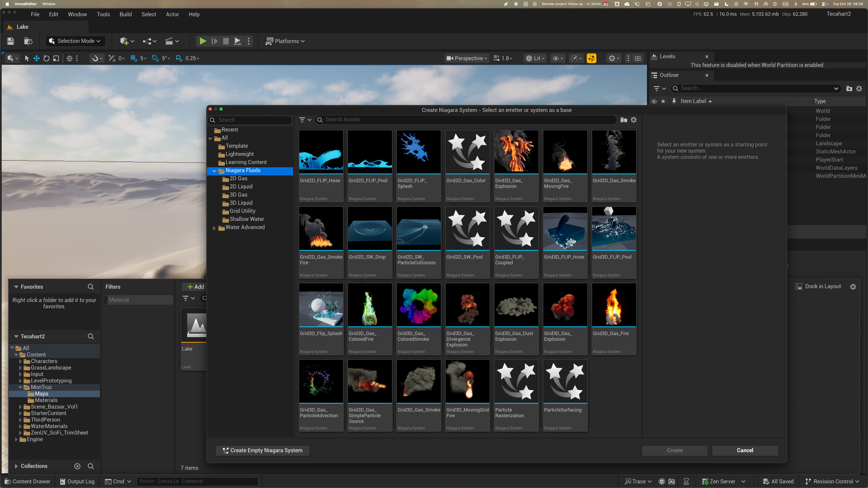
Task: Open the Niagara dialog asset view settings gear
Action: coord(634,120)
